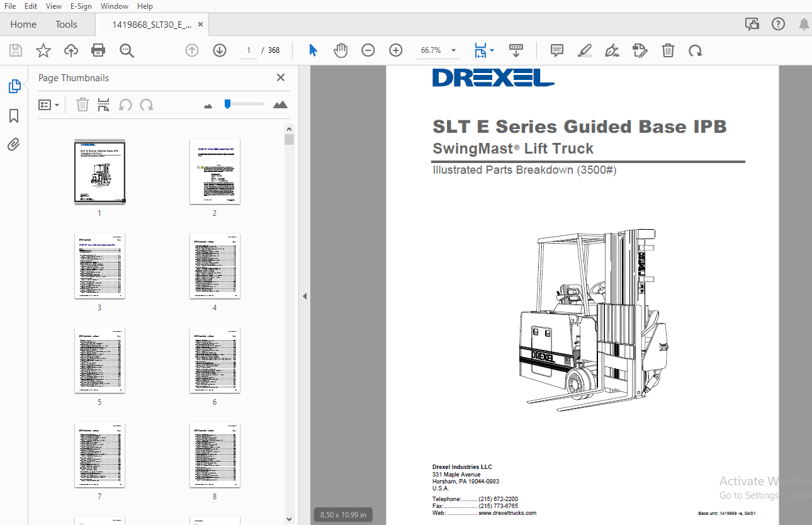Image resolution: width=812 pixels, height=525 pixels.
Task: Click the read mode keyboard icon
Action: click(x=516, y=49)
